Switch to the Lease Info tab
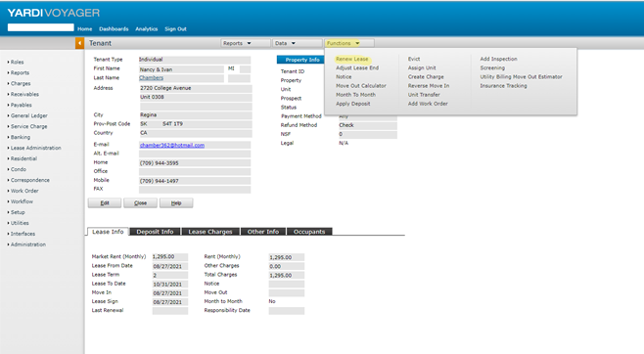Viewport: 644px width, 354px height. pyautogui.click(x=108, y=232)
